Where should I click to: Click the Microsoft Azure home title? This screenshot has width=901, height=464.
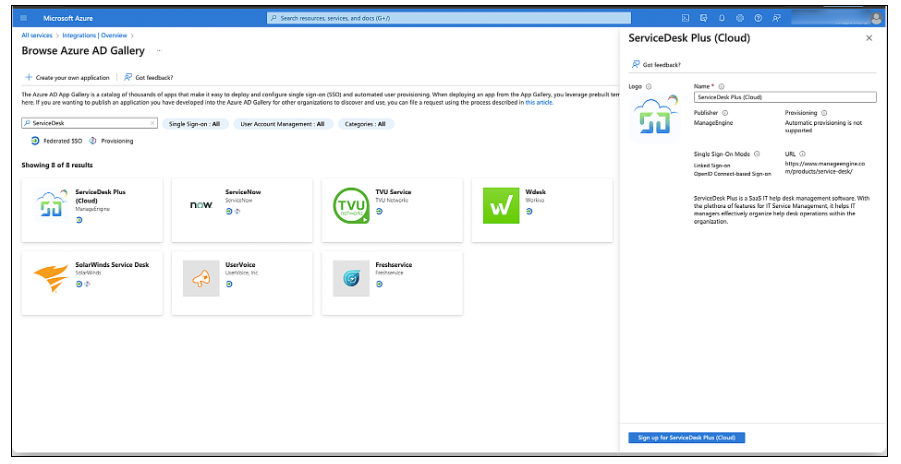[68, 18]
